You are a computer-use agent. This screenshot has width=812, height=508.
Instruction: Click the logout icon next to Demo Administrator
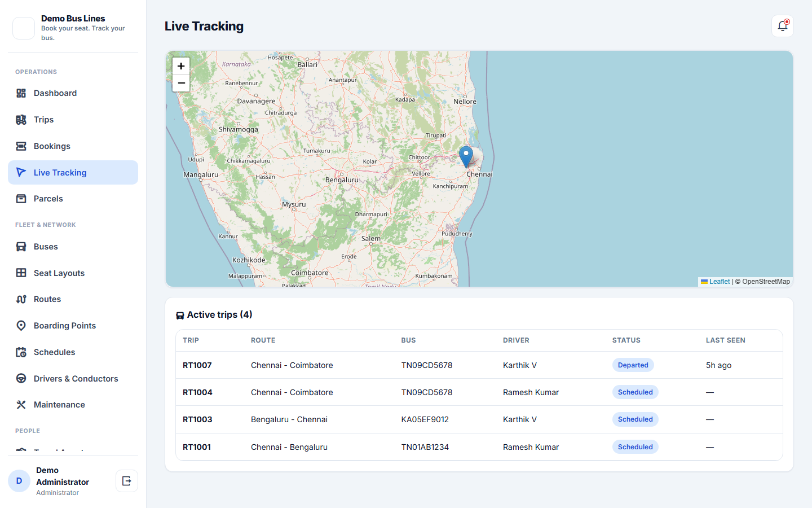click(127, 481)
